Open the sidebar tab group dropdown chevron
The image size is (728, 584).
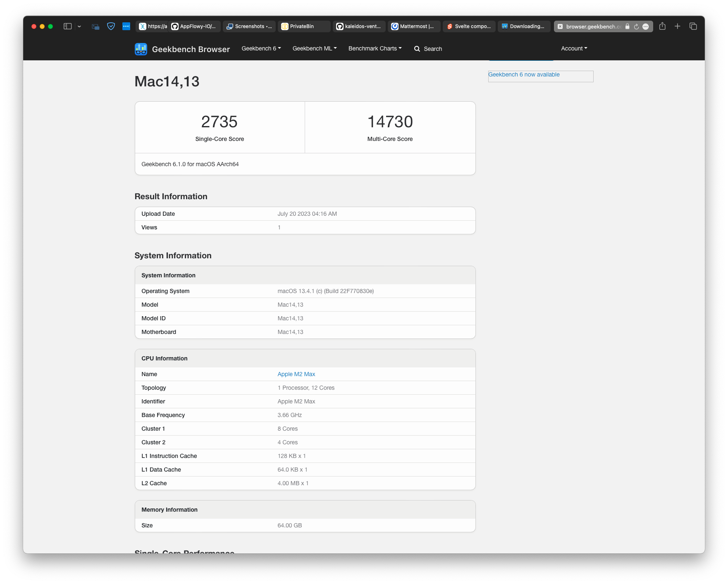pos(79,26)
